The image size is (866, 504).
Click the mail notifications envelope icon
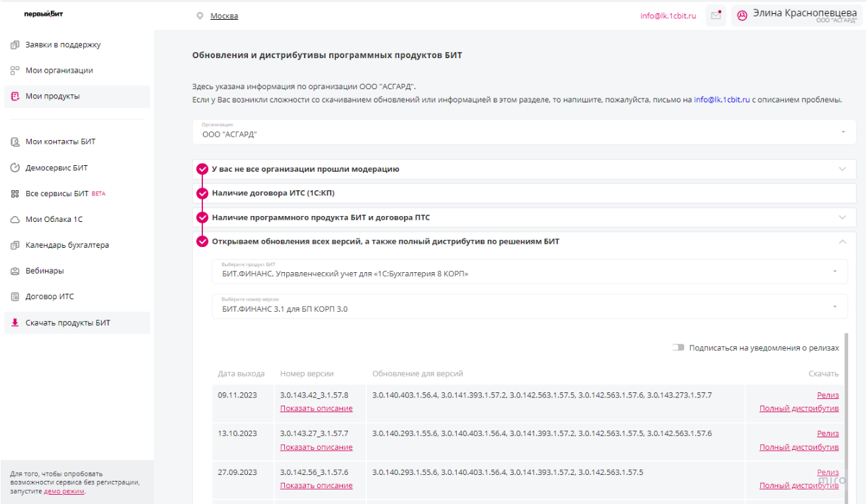[x=715, y=16]
